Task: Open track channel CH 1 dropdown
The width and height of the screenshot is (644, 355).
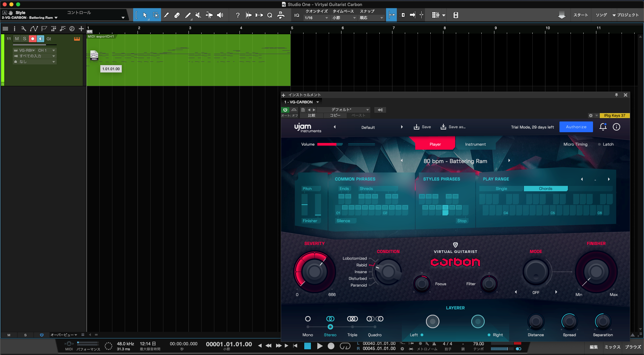Action: point(46,50)
